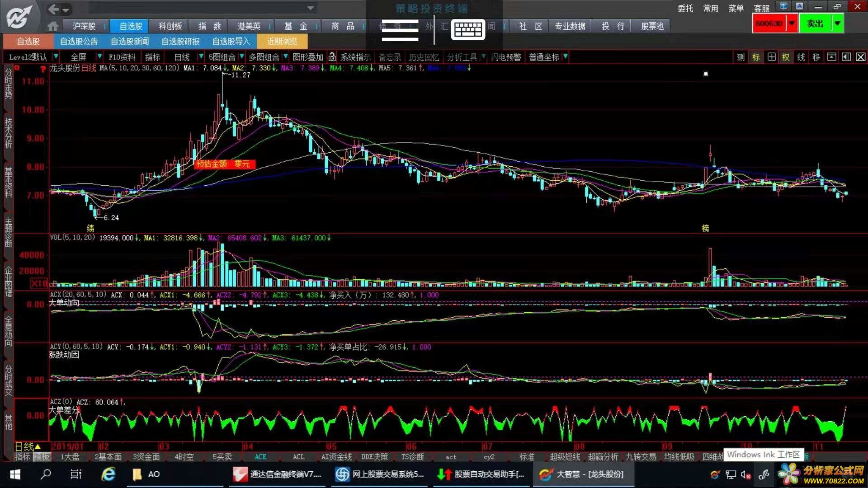This screenshot has width=868, height=488.
Task: Open the 专业数据 tab
Action: [x=570, y=26]
